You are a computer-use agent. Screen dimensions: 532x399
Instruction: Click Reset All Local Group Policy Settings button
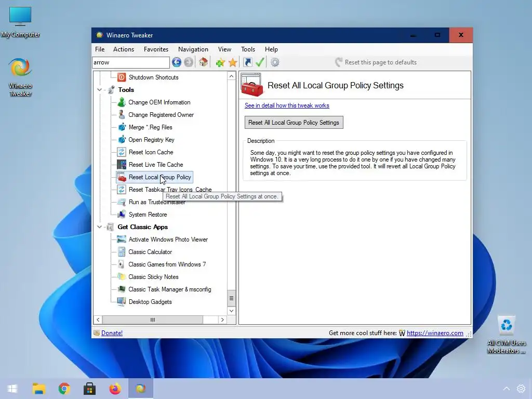[294, 123]
